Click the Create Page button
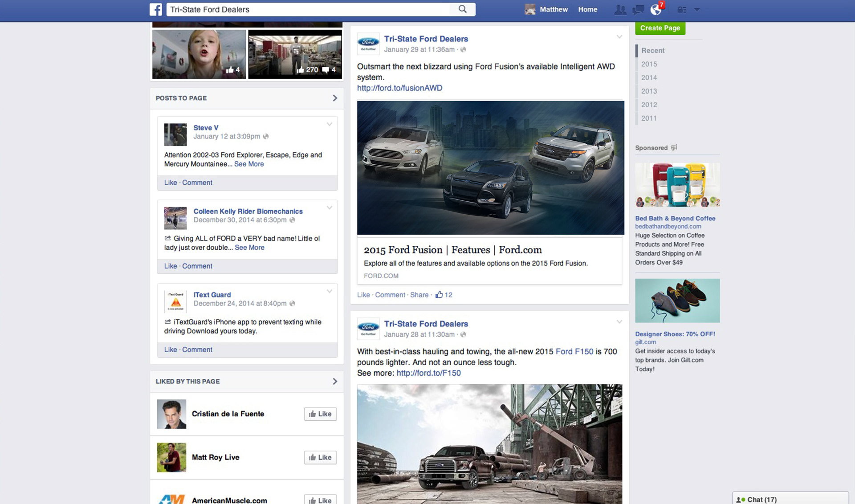Image resolution: width=855 pixels, height=504 pixels. pyautogui.click(x=660, y=28)
